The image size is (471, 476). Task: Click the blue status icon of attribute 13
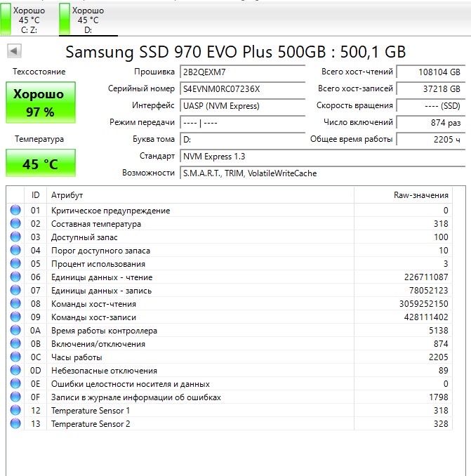pos(15,424)
